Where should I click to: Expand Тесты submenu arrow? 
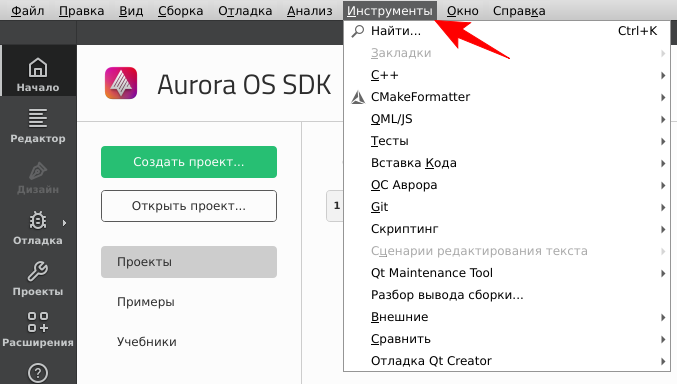click(663, 142)
